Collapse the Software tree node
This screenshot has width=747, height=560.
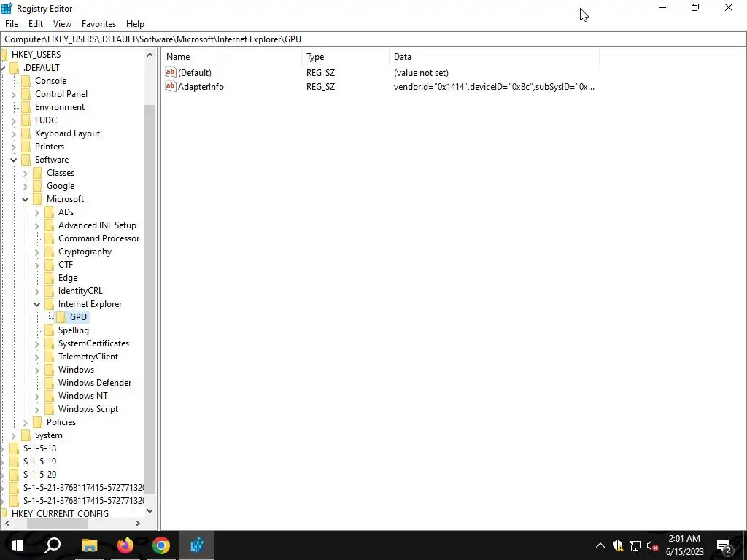[x=14, y=160]
